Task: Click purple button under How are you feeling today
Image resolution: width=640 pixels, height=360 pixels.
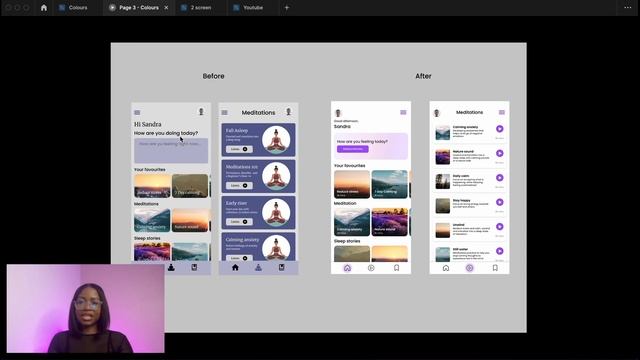Action: point(353,149)
